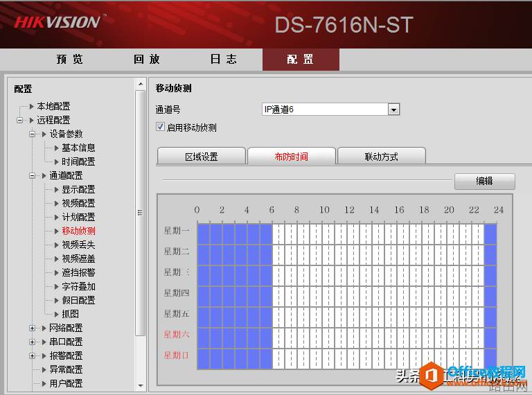Select 远程配置 tree node
532x395 pixels.
(x=53, y=120)
